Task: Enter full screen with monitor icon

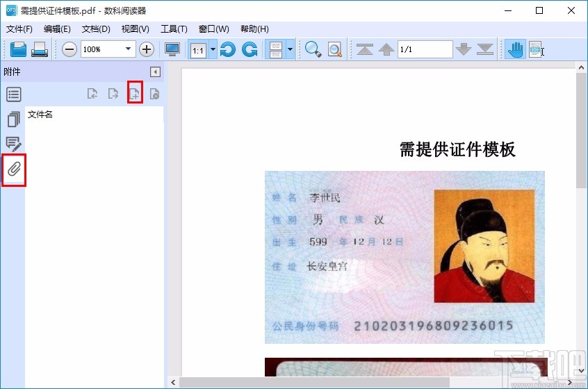Action: (x=172, y=49)
